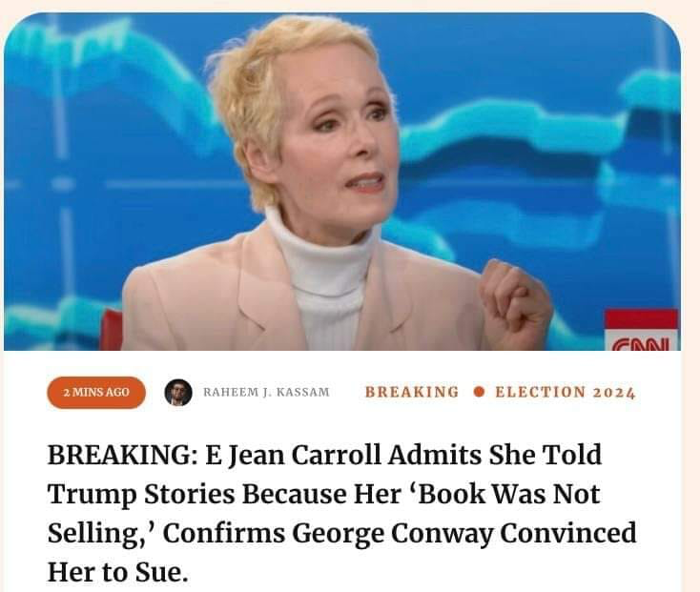The image size is (700, 592).
Task: Open Raheem J. Kassam author page
Action: pos(266,392)
